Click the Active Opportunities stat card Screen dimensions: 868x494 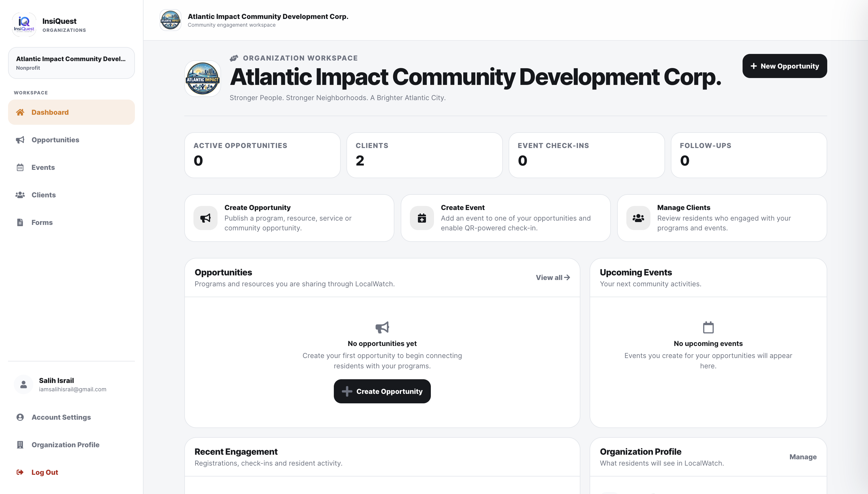pos(262,155)
